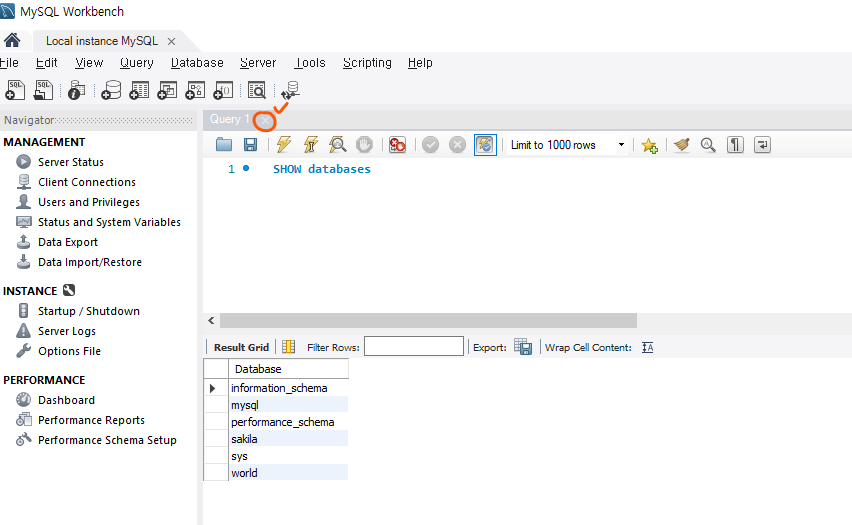This screenshot has width=852, height=525.
Task: Open Users and Privileges
Action: (x=89, y=202)
